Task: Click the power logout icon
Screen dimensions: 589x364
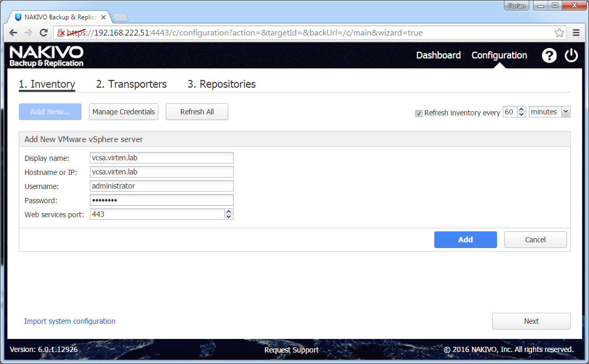Action: coord(571,55)
